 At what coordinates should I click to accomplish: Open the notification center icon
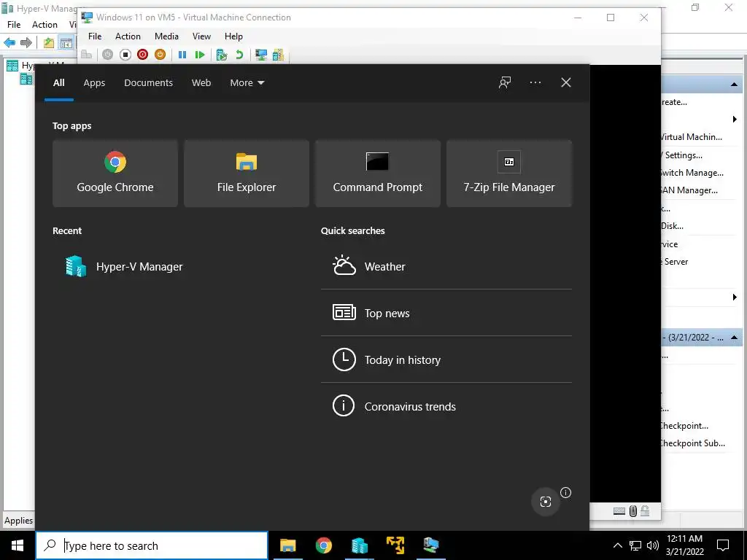(723, 545)
